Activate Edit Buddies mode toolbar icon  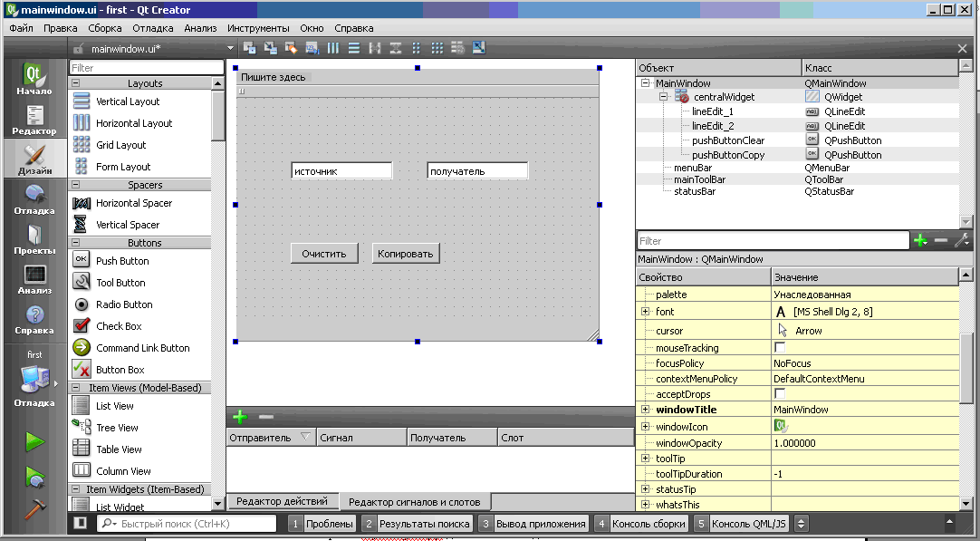(x=292, y=48)
